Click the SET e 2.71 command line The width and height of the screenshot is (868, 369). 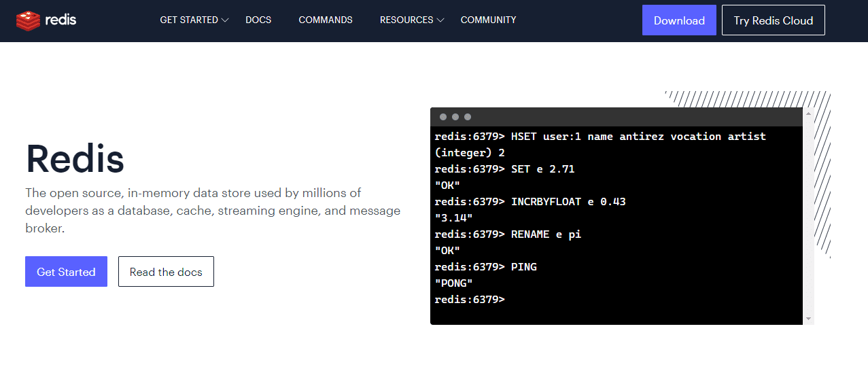point(504,169)
